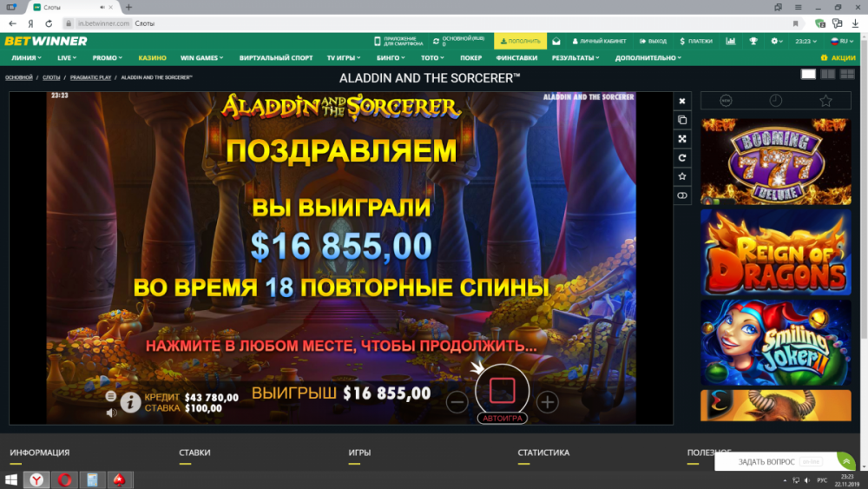868x489 pixels.
Task: Click Задать вопрос chat input
Action: pyautogui.click(x=766, y=462)
